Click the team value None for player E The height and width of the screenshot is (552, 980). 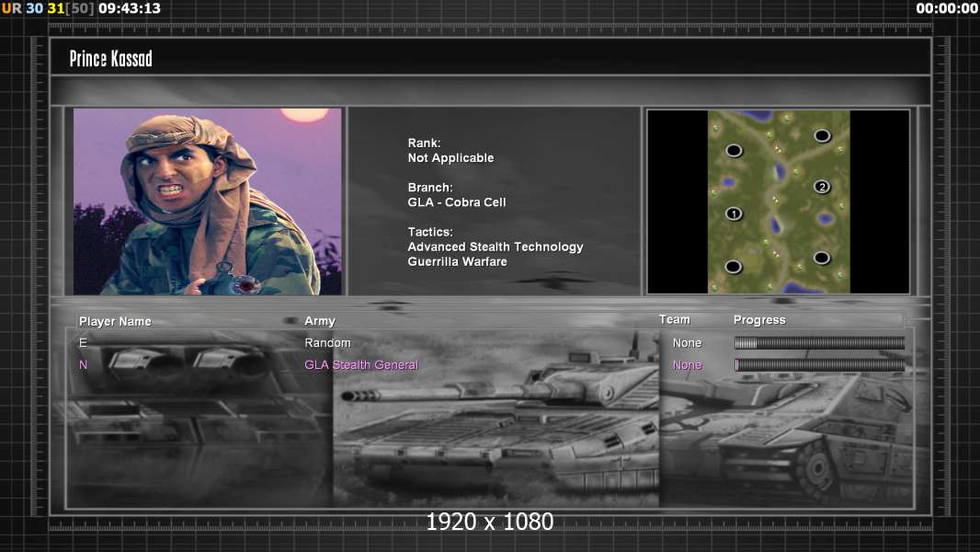pos(687,342)
